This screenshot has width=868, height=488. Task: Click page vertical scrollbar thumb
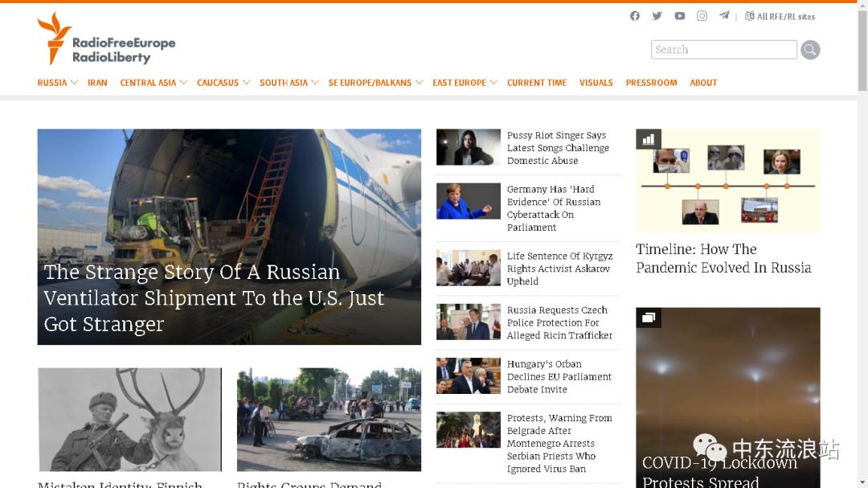862,50
